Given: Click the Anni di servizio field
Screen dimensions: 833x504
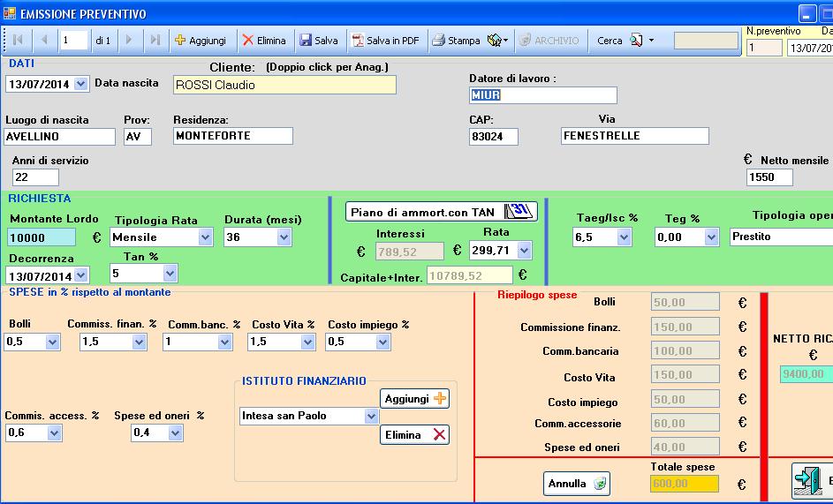Looking at the screenshot, I should (35, 177).
